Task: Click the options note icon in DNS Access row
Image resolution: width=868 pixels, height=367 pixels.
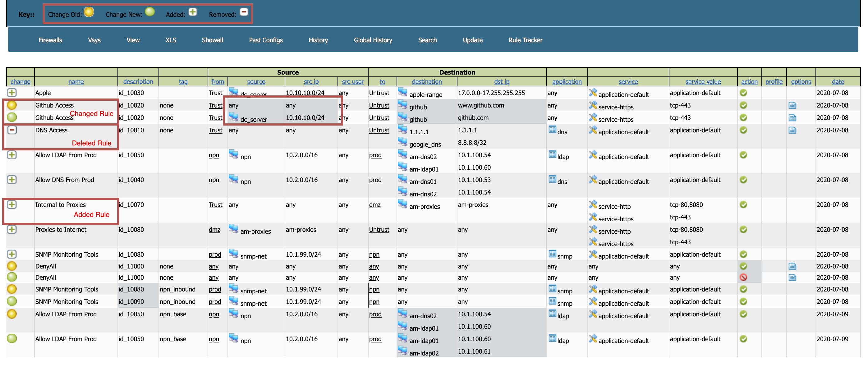Action: click(792, 131)
